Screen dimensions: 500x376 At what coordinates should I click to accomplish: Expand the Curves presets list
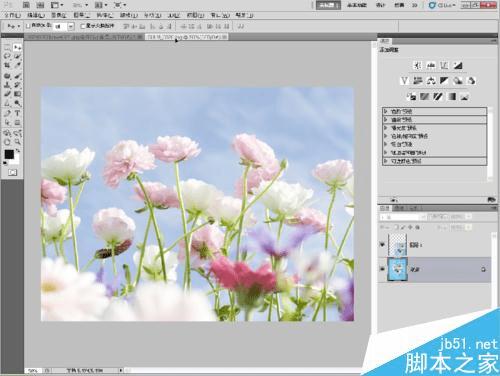(x=386, y=119)
